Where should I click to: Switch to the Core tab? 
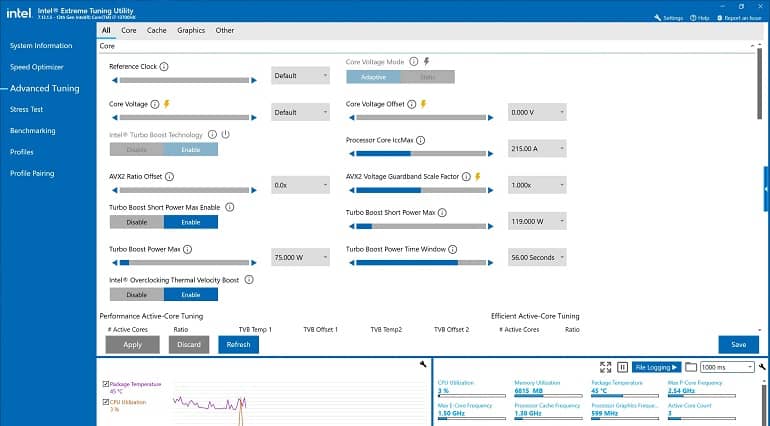(129, 30)
